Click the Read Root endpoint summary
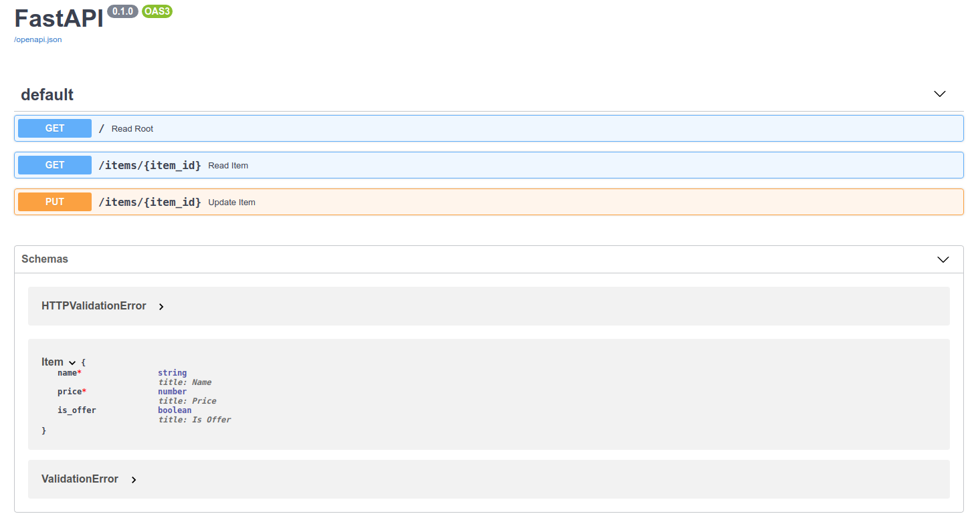This screenshot has height=518, width=980. click(132, 129)
